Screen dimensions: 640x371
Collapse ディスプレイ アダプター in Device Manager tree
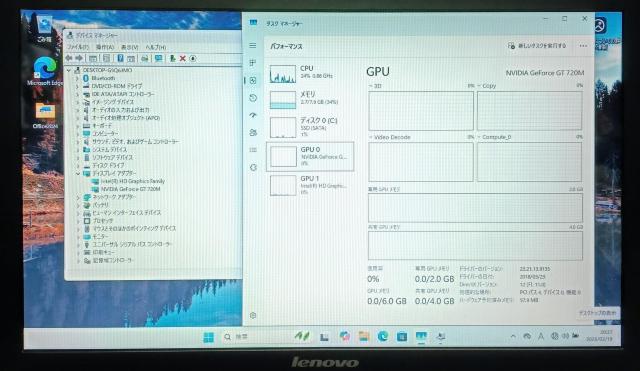78,173
